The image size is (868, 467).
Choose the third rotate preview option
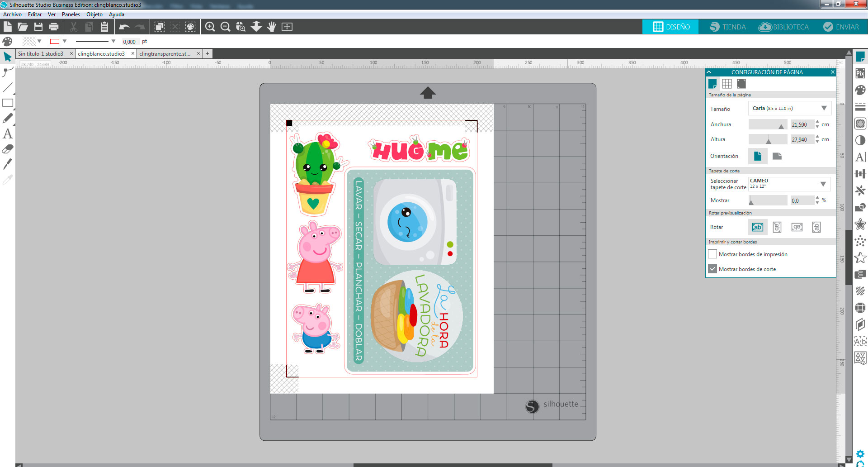coord(797,227)
